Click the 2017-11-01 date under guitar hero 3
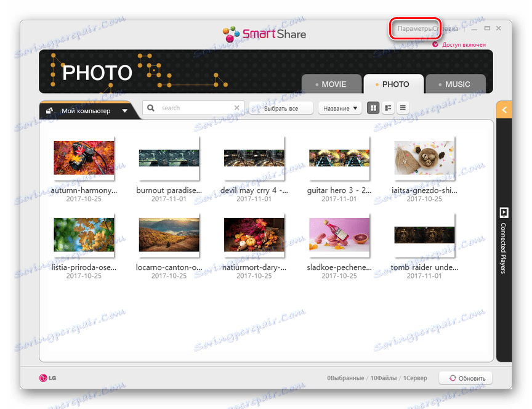The image size is (532, 409). [339, 199]
